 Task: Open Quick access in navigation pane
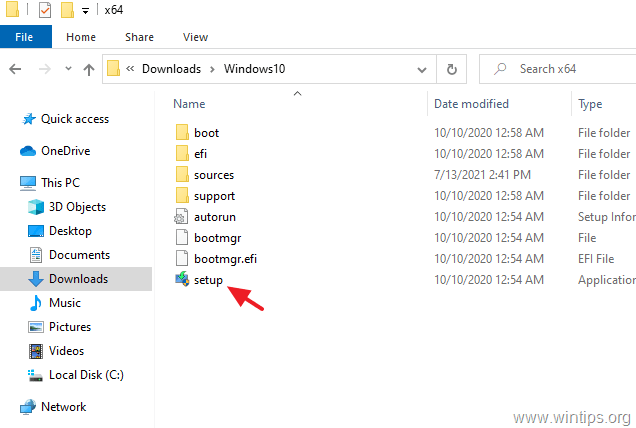(x=75, y=119)
